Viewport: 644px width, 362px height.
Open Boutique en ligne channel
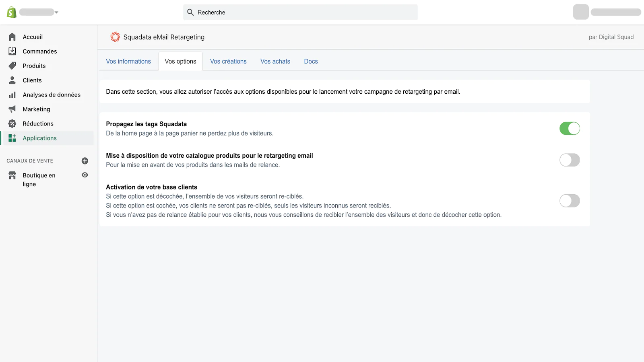click(39, 180)
